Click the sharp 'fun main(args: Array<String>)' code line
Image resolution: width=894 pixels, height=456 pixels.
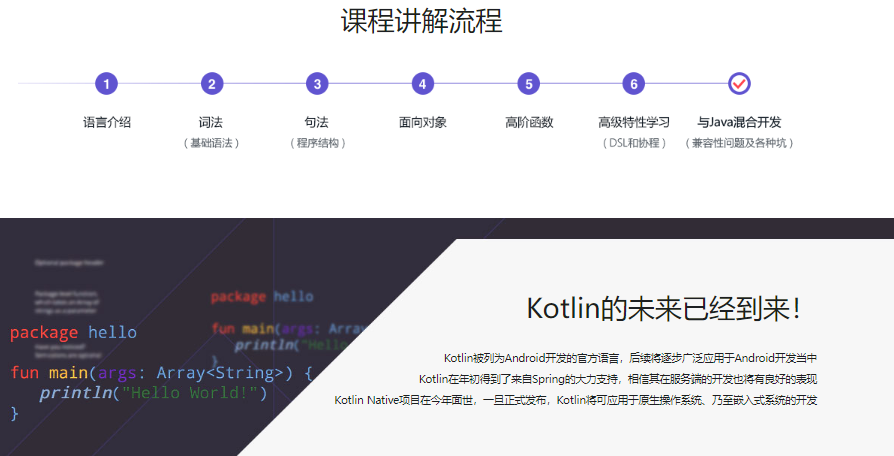click(x=161, y=373)
